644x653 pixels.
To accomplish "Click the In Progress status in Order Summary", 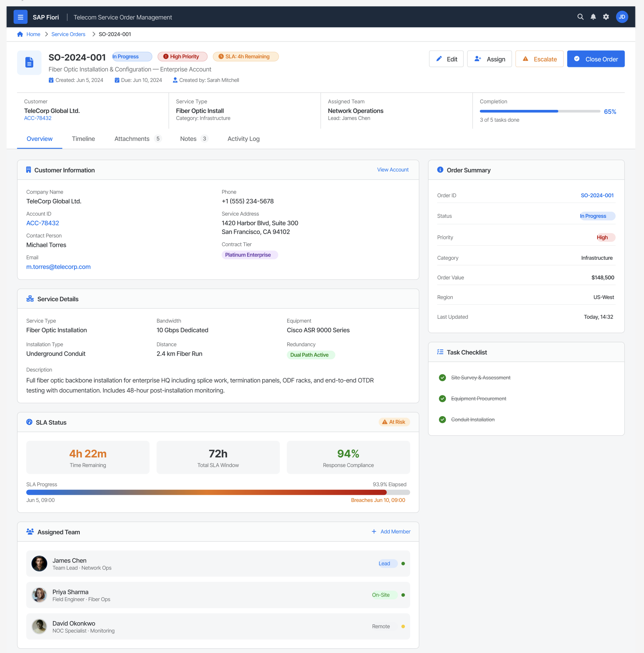I will pos(597,216).
